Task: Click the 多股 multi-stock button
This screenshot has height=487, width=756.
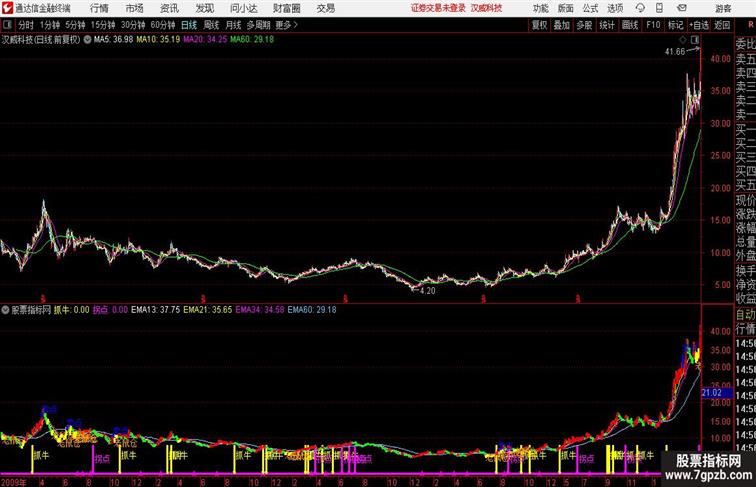Action: [x=584, y=25]
